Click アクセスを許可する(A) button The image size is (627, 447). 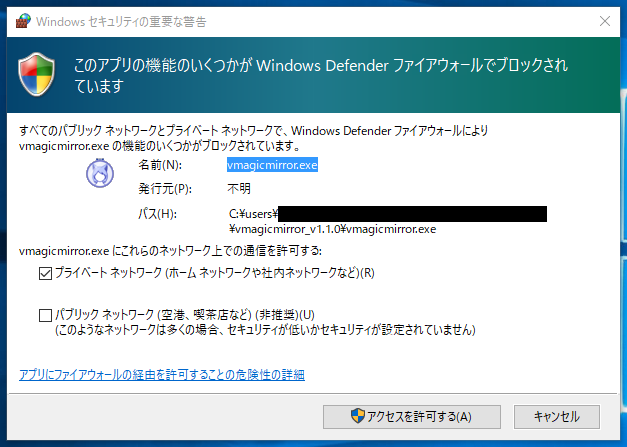(x=412, y=417)
